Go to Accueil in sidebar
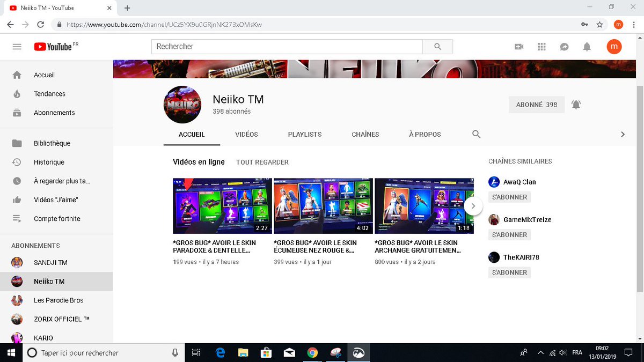644x362 pixels. [x=56, y=75]
